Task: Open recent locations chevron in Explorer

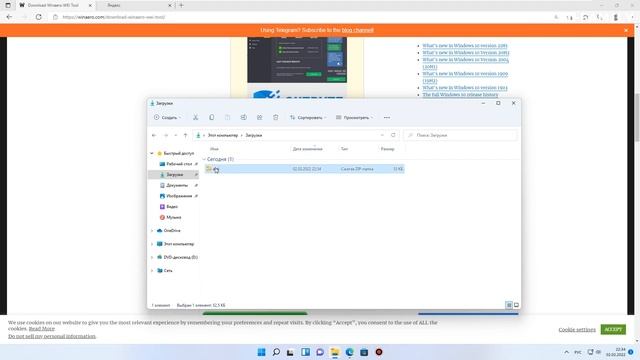Action: click(x=176, y=135)
